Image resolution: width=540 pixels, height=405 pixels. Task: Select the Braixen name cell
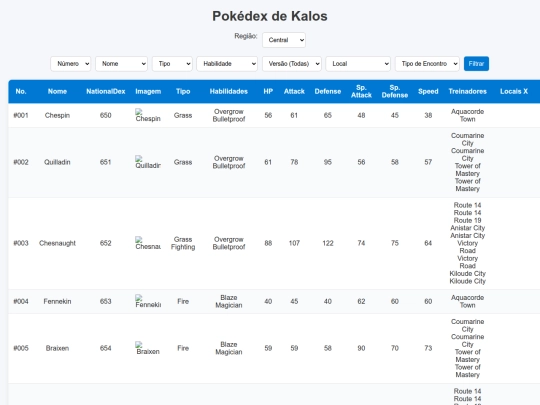[57, 348]
